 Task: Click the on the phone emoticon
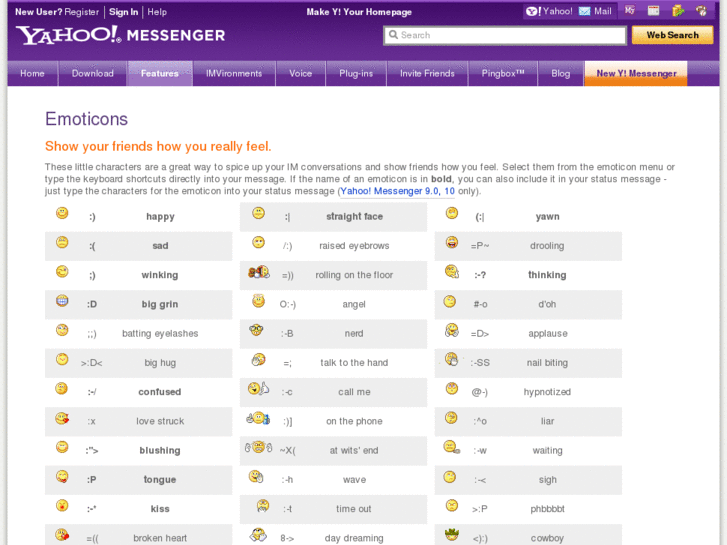[x=258, y=418]
